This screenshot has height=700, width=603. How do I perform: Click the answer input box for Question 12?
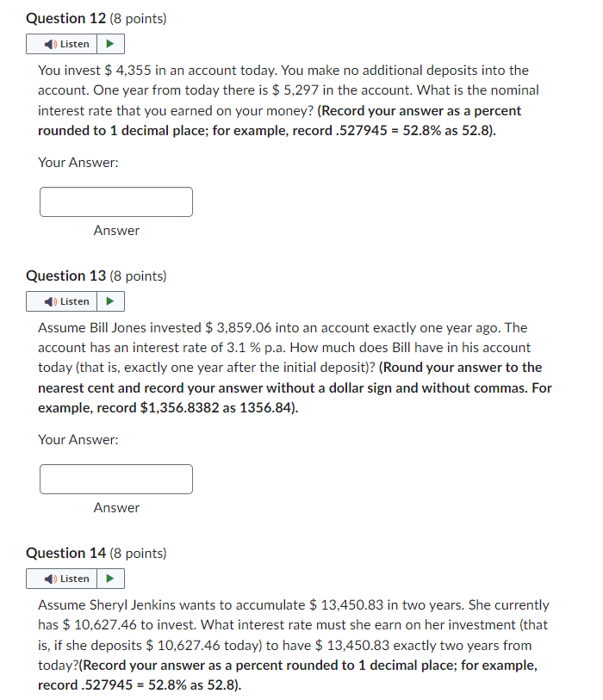click(x=115, y=201)
